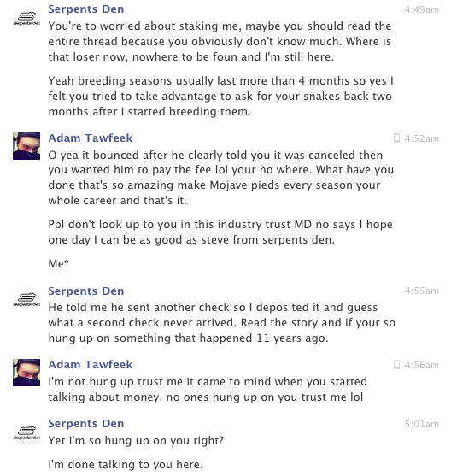Click Adam Tawfeek avatar photo at 4:52am
The height and width of the screenshot is (476, 457).
pos(26,146)
